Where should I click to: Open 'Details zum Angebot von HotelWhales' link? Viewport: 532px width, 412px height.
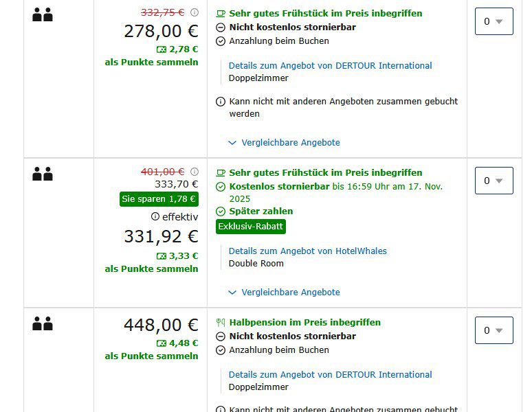coord(307,251)
